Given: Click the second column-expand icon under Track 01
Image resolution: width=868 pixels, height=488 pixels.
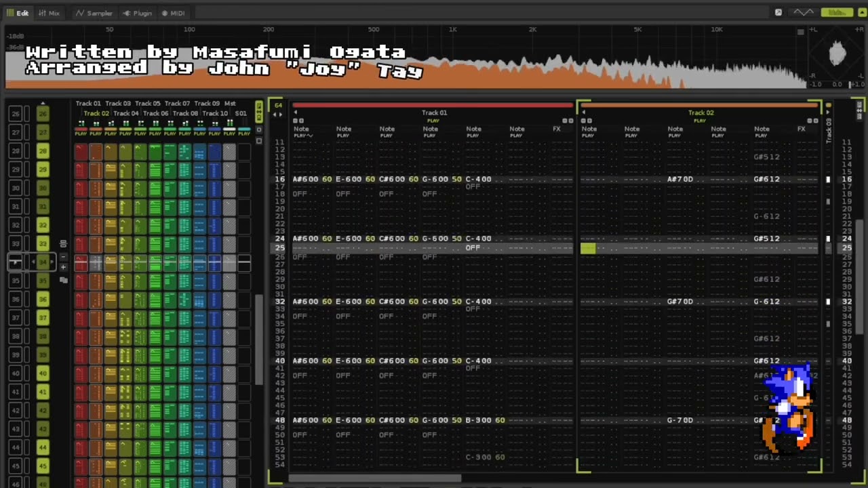Looking at the screenshot, I should tap(301, 121).
